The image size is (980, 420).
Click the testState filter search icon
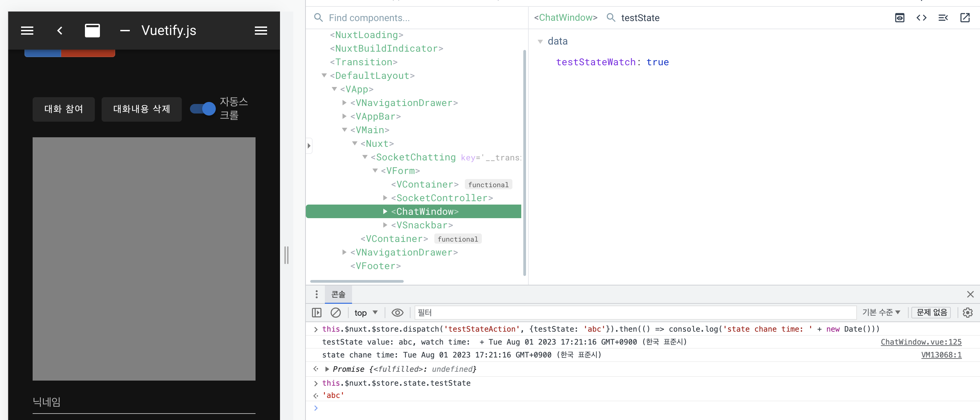[x=611, y=18]
